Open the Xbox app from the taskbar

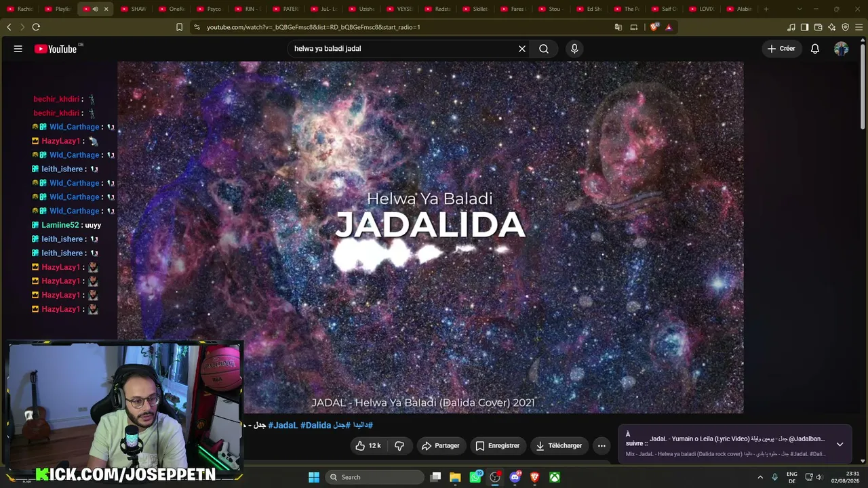tap(555, 477)
